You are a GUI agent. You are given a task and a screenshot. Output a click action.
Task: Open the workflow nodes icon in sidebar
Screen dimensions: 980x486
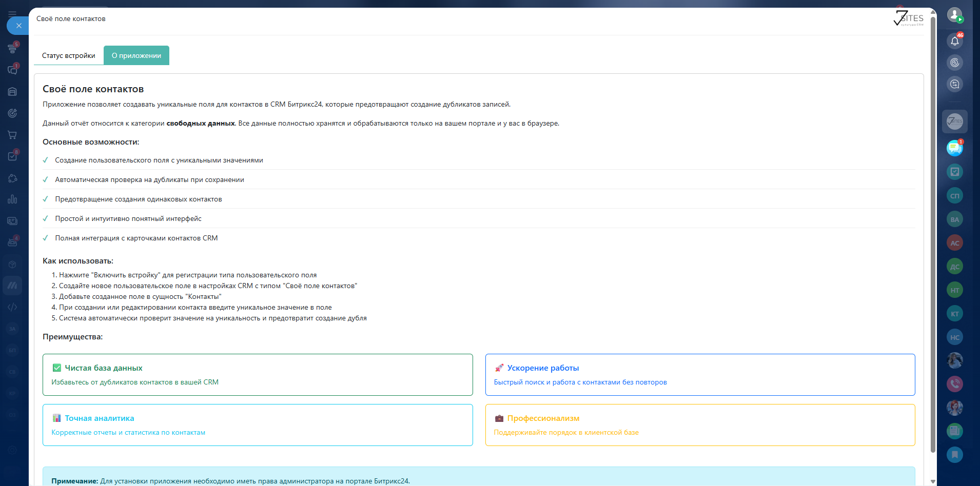pyautogui.click(x=12, y=178)
